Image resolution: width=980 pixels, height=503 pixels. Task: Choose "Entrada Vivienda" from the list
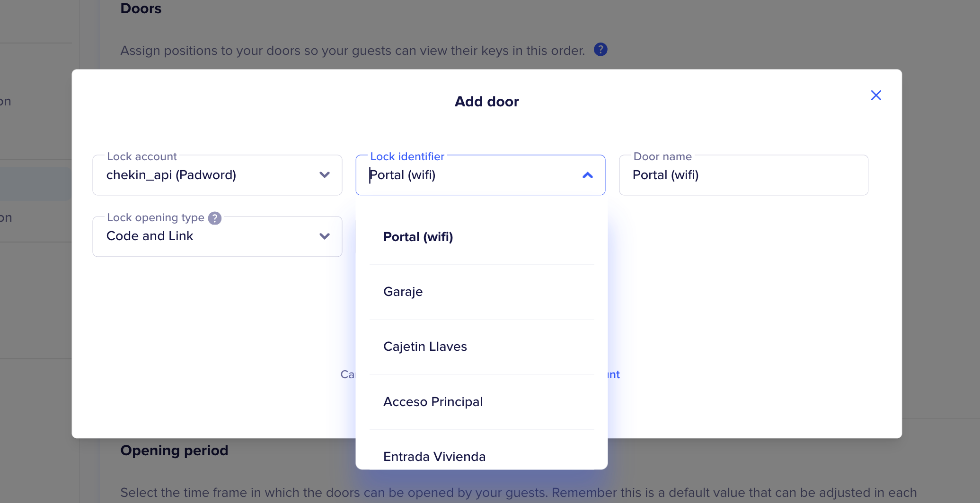(434, 456)
